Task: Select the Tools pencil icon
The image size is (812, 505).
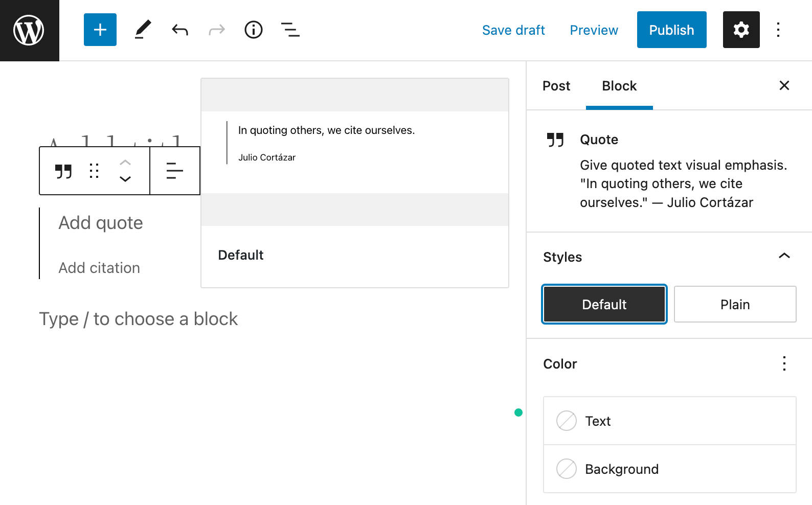Action: [143, 30]
